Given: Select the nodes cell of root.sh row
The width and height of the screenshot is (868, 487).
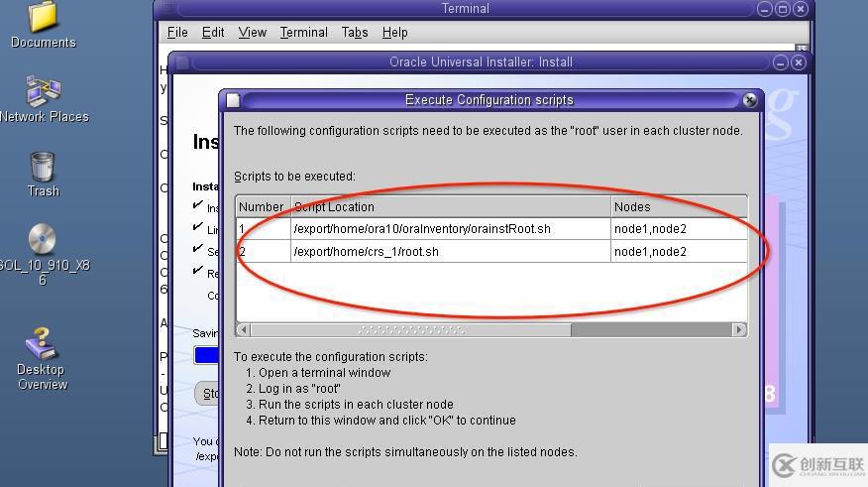Looking at the screenshot, I should pyautogui.click(x=679, y=252).
